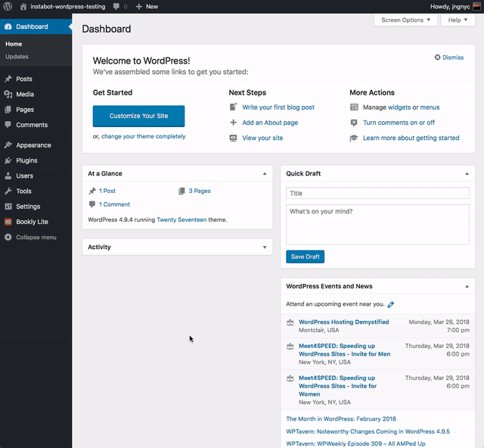
Task: Collapse the WordPress Events and News panel
Action: click(467, 286)
